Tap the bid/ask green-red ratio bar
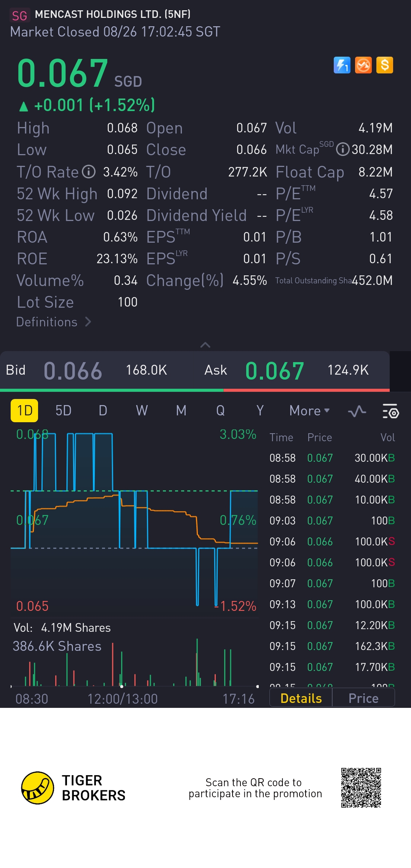Screen dimensions: 411x868 point(195,390)
